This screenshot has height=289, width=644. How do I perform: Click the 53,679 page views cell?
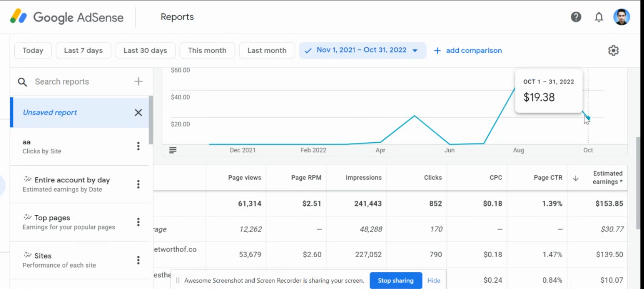point(250,255)
